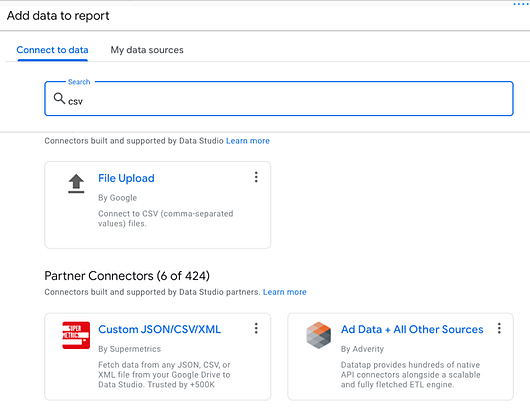530x412 pixels.
Task: Click the 'By Supermetrics' text
Action: coord(129,349)
